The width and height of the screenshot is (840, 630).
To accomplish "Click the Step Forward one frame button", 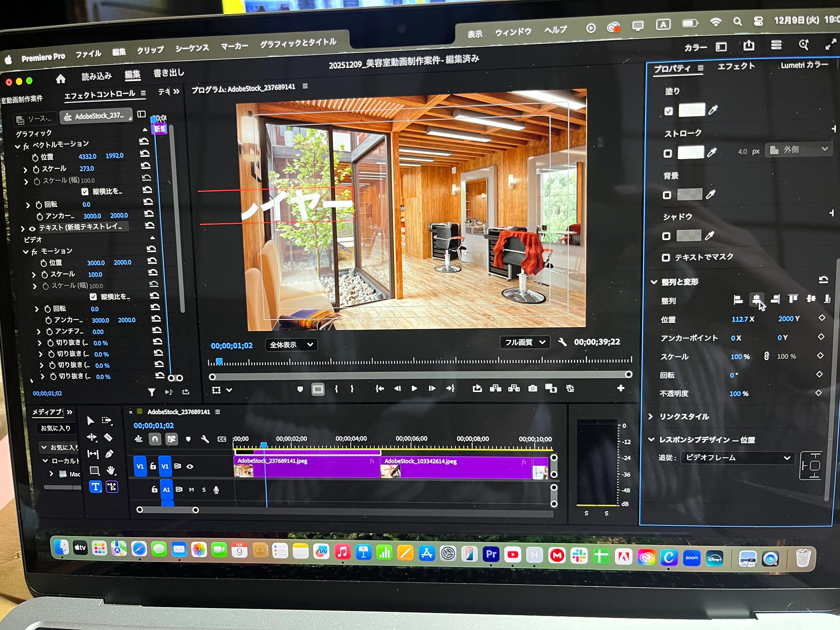I will 432,389.
